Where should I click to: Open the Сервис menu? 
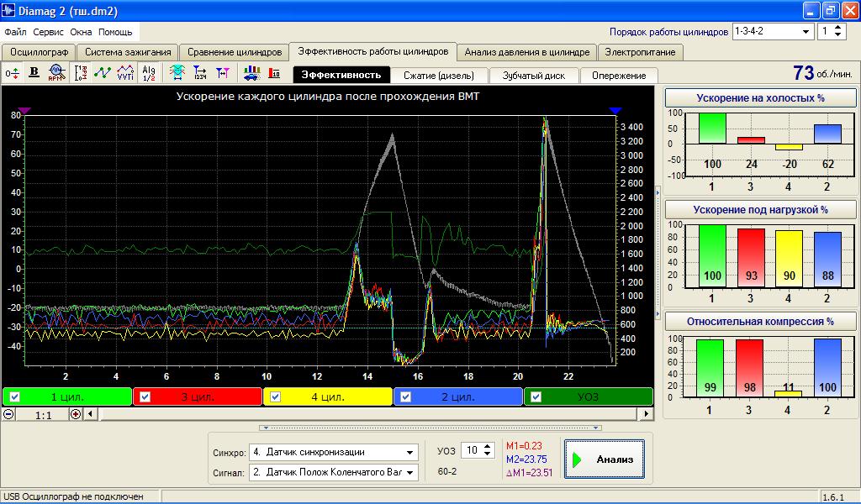[x=48, y=32]
